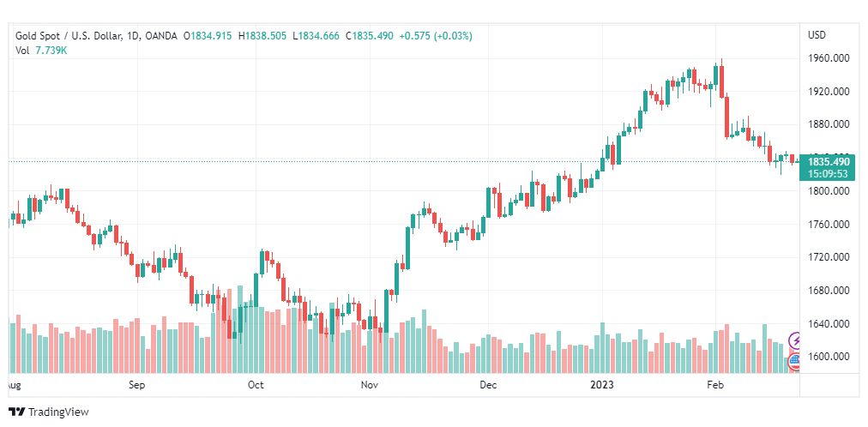Click the Feb label on time axis
Screen dimensions: 868x427
(716, 385)
